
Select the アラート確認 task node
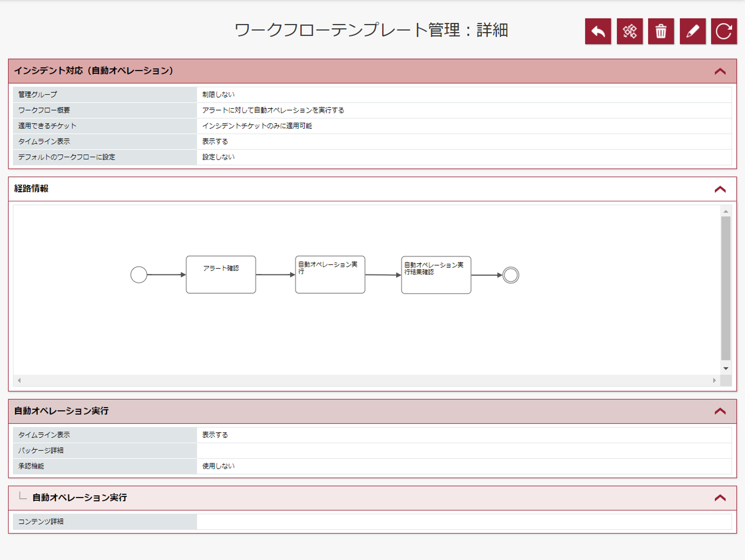(221, 275)
